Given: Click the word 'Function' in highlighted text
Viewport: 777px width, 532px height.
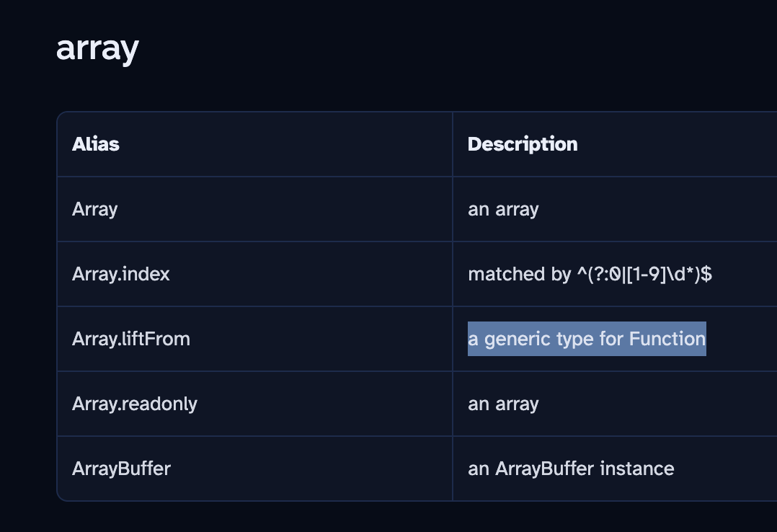Looking at the screenshot, I should [x=667, y=339].
